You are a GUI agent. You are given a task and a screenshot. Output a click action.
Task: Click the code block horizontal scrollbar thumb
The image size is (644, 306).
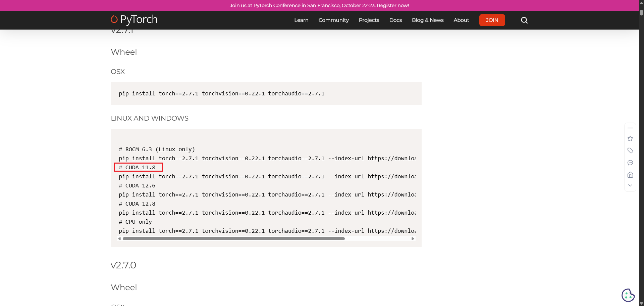click(234, 238)
